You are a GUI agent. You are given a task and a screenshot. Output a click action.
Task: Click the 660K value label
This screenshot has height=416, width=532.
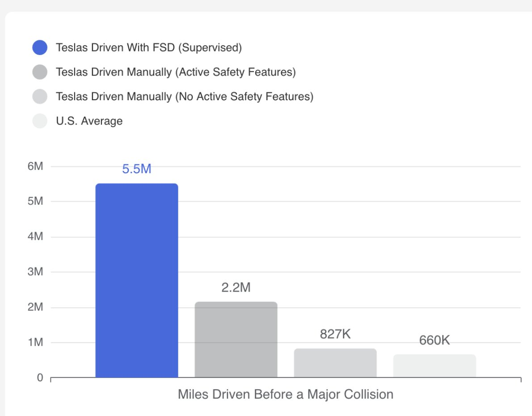pos(435,340)
